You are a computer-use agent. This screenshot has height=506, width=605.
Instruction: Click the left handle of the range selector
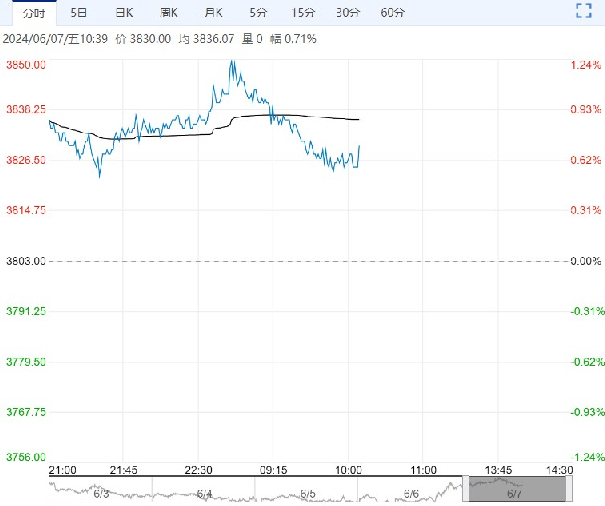(466, 489)
